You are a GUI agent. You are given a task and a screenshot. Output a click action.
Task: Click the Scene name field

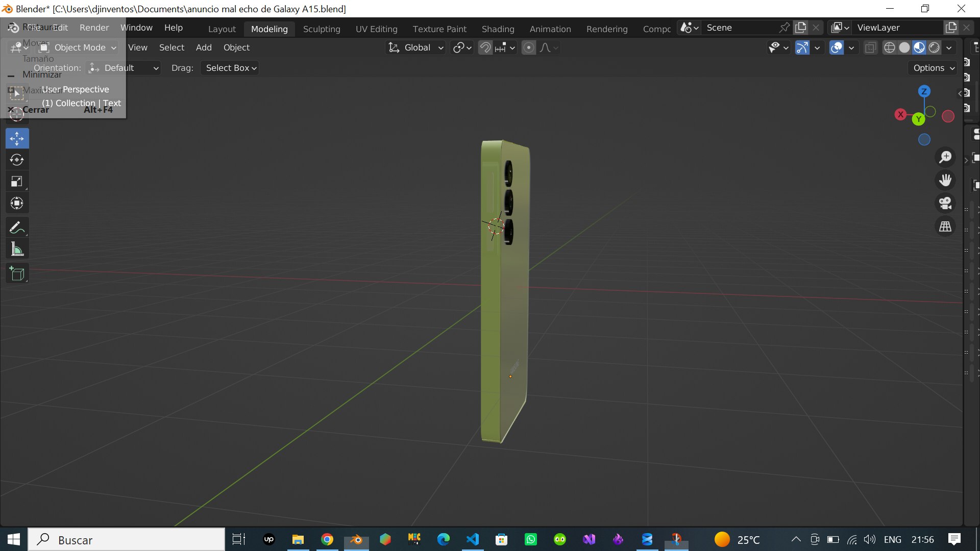(739, 28)
